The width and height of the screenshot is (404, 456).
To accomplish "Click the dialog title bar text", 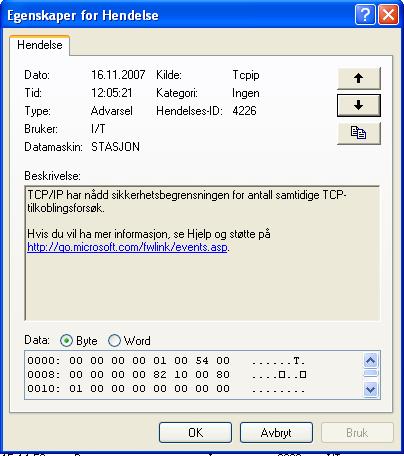I will (x=83, y=15).
